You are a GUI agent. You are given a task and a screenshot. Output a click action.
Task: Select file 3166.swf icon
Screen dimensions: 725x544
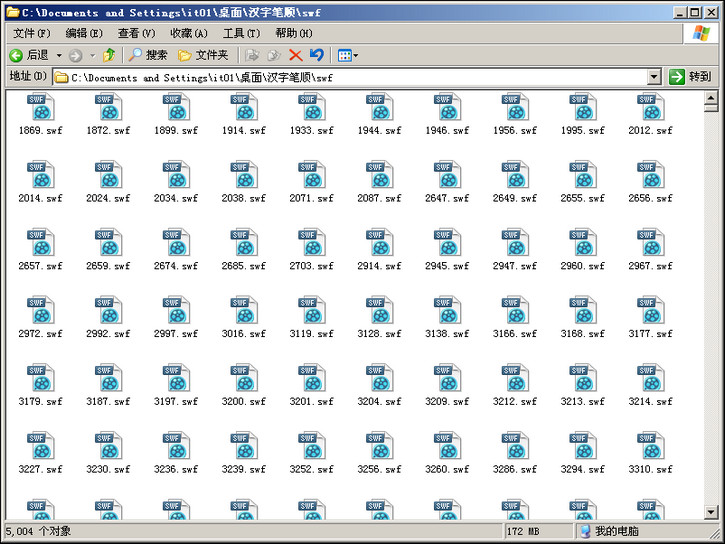click(516, 310)
